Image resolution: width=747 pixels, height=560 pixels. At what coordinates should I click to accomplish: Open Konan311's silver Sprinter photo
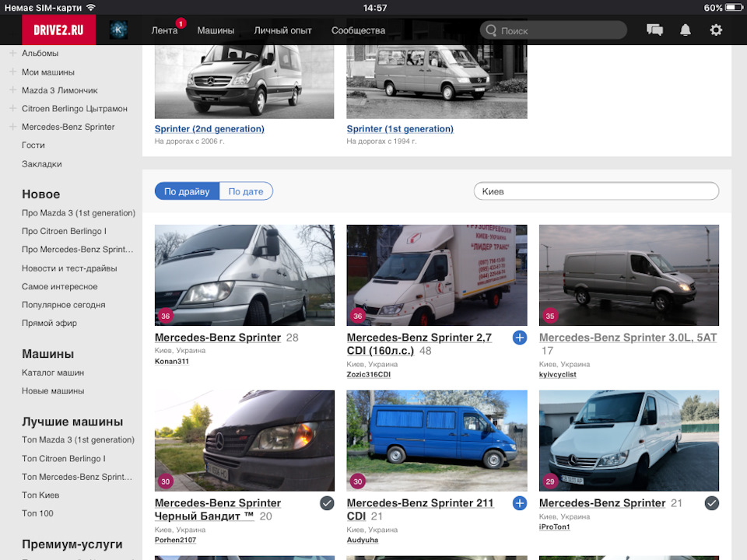pyautogui.click(x=244, y=275)
